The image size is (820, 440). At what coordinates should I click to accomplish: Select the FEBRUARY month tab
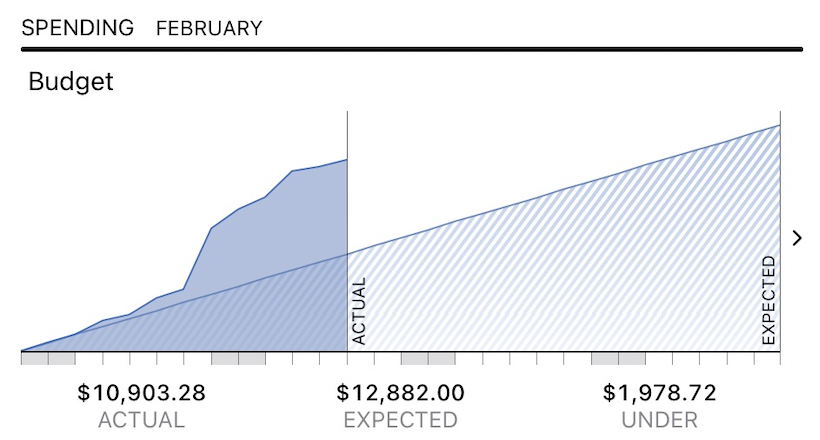(209, 28)
